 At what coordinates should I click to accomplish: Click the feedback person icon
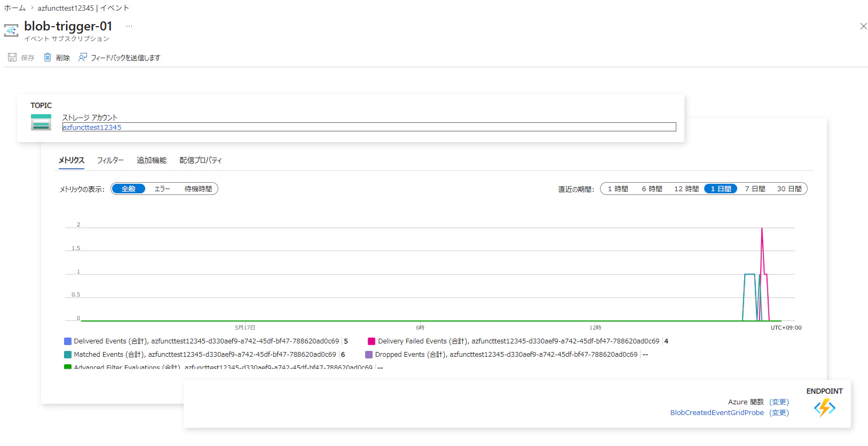[83, 57]
